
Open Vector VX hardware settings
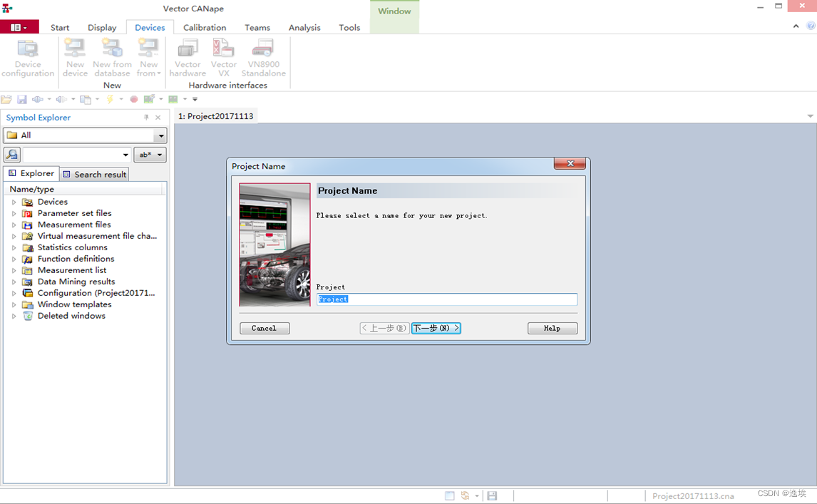pyautogui.click(x=224, y=58)
